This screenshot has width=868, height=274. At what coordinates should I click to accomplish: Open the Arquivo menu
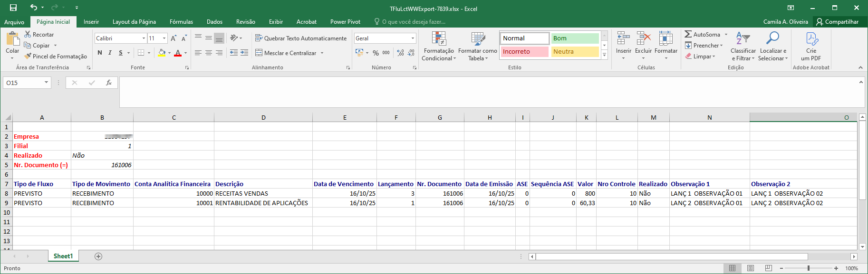[14, 22]
